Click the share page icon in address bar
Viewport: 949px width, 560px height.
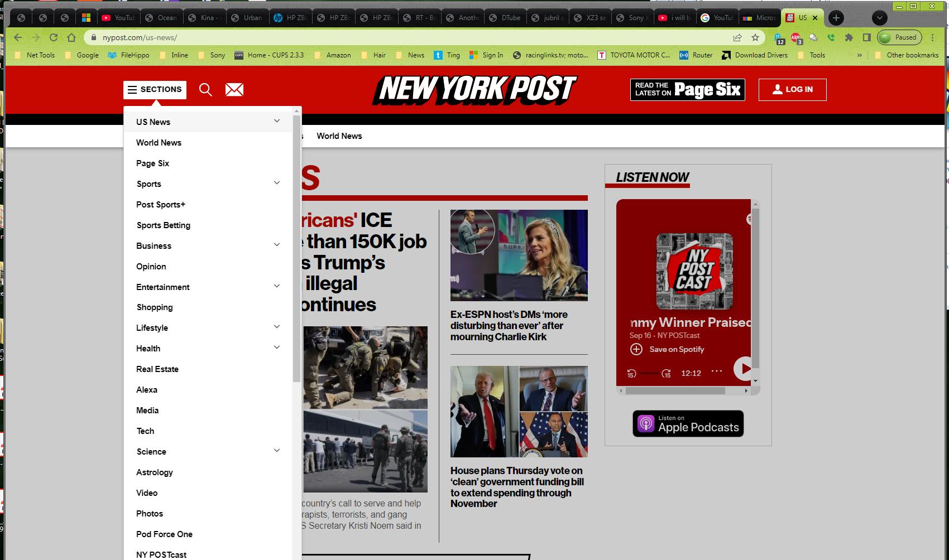pos(737,37)
